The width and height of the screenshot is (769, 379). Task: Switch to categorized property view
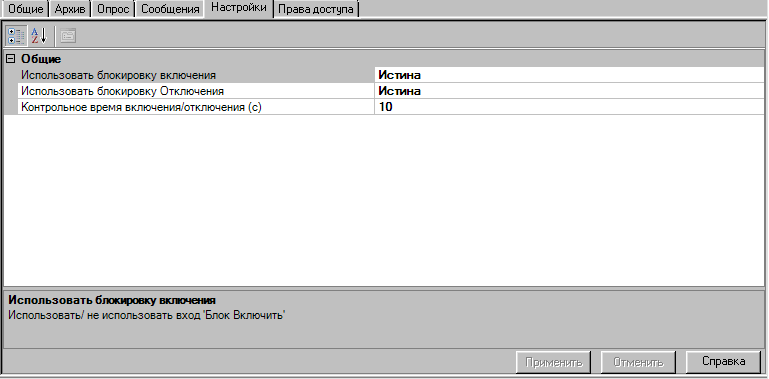click(x=16, y=36)
